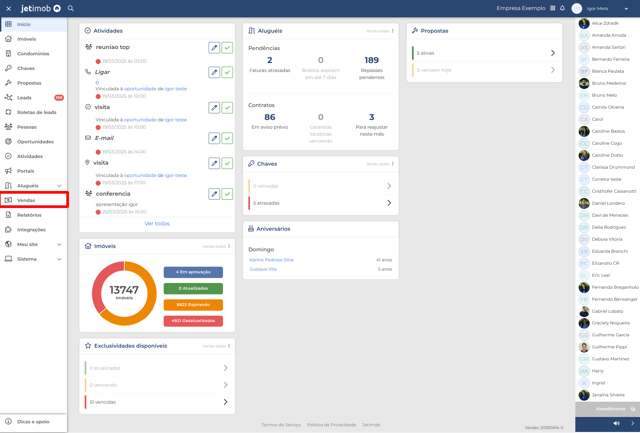
Task: Open Chaves card options menu
Action: coord(393,164)
